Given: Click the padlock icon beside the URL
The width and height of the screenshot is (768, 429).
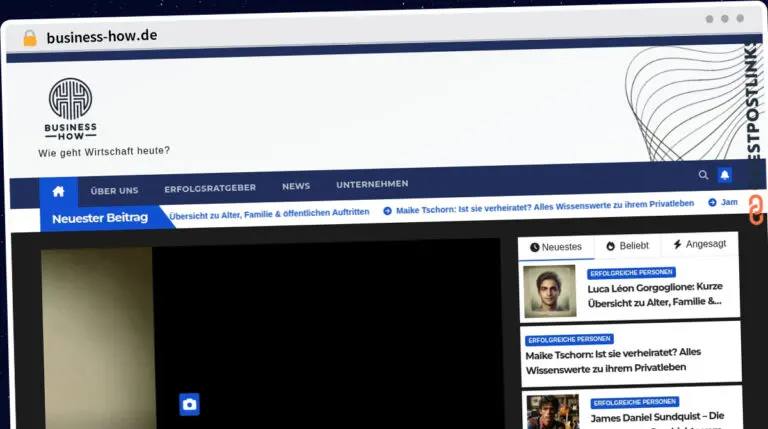Looking at the screenshot, I should (30, 38).
